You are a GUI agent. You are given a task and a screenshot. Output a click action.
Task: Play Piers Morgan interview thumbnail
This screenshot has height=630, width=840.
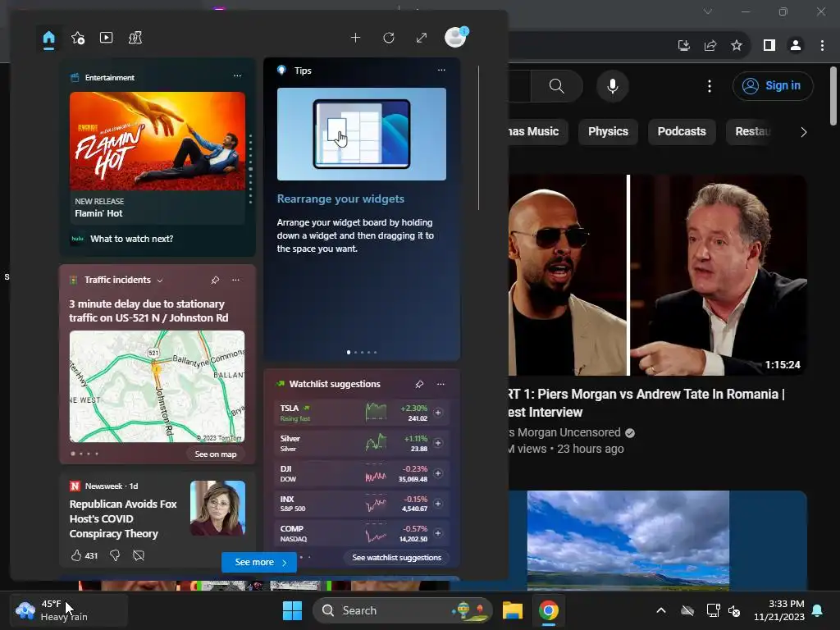coord(657,276)
